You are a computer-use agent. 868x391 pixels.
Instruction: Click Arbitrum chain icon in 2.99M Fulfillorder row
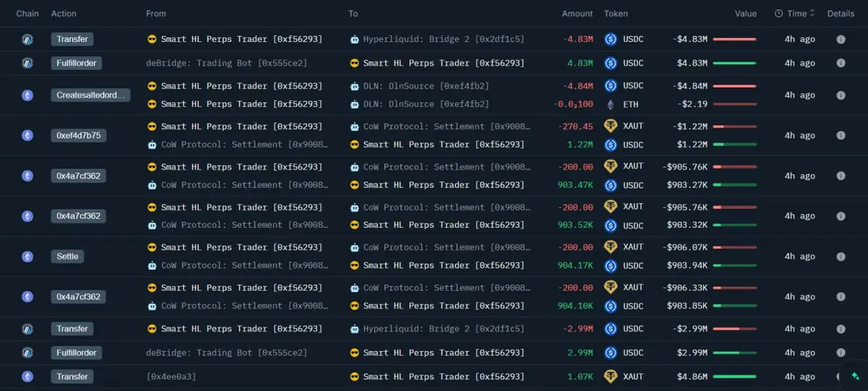(x=27, y=353)
